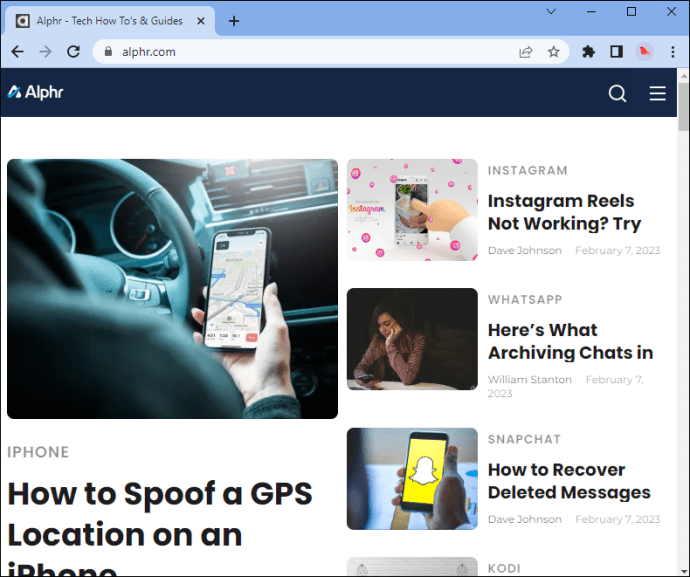The image size is (690, 577).
Task: Click the page vertical scrollbar thumb
Action: pos(683,107)
